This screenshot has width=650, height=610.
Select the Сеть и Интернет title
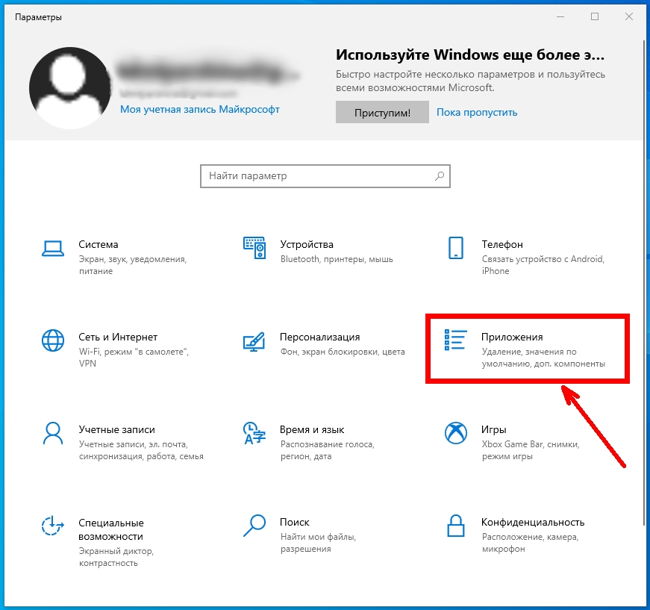click(118, 337)
